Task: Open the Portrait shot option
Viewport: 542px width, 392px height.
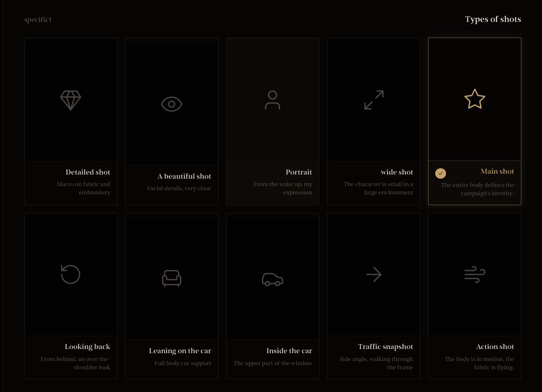Action: click(273, 121)
